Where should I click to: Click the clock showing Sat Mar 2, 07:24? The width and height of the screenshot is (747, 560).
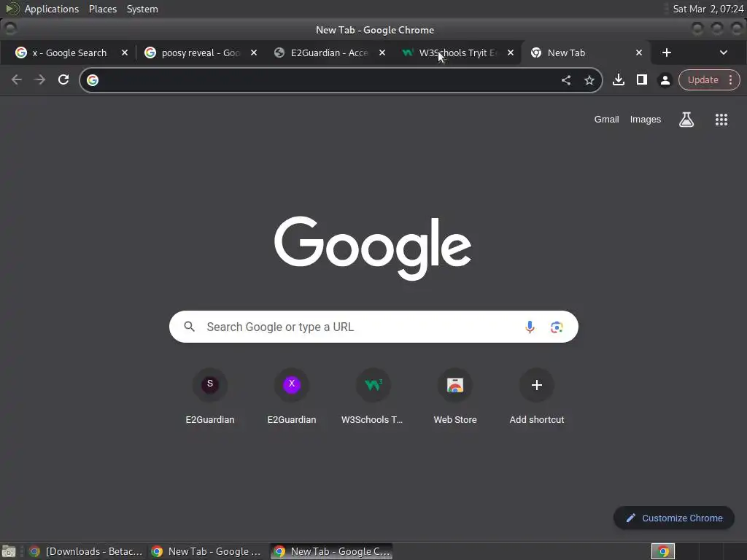click(x=708, y=9)
